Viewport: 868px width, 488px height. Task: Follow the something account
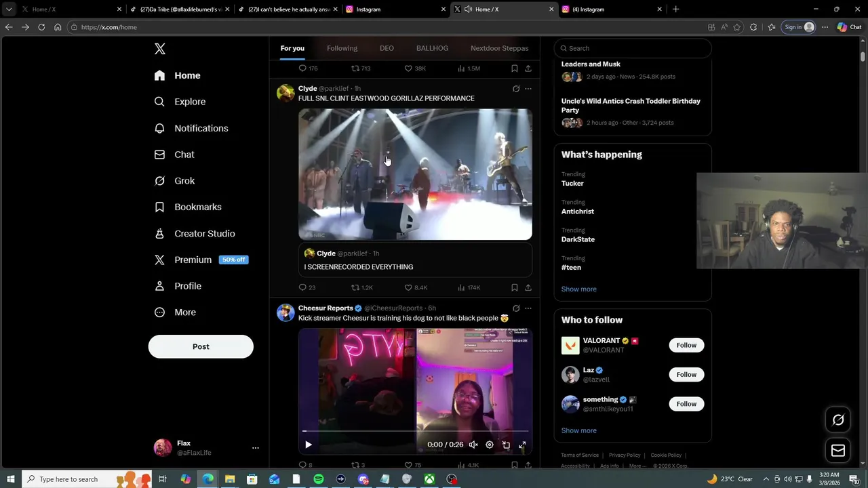[x=686, y=404]
